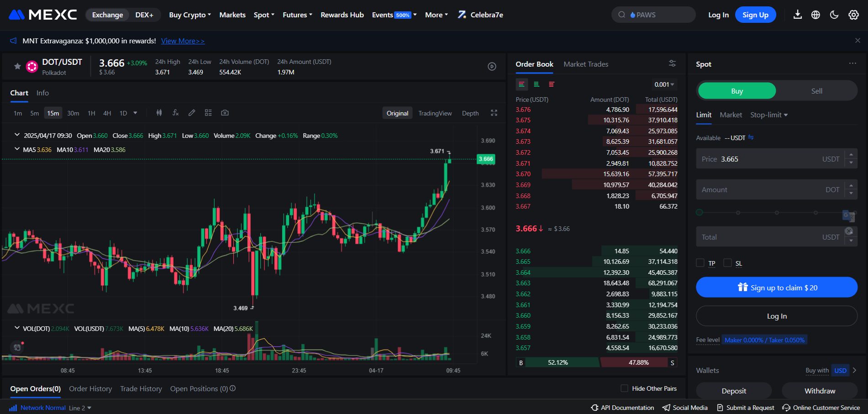Expand chart to fullscreen
Screen dimensions: 868x414
click(494, 113)
